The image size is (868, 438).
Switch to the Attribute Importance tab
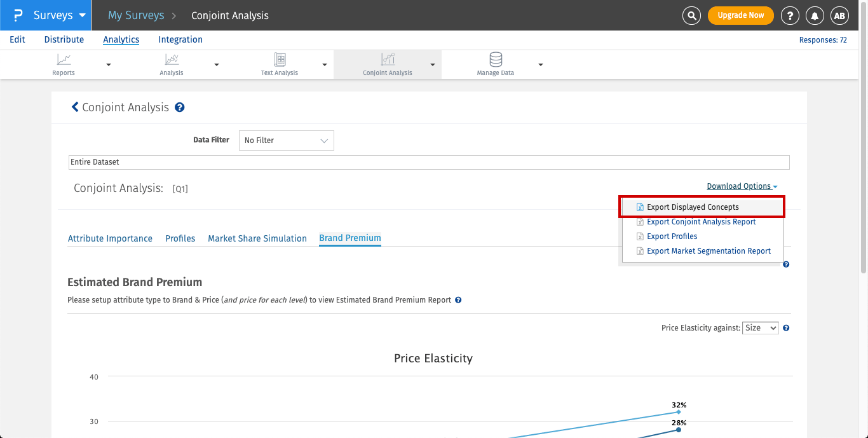pos(110,238)
